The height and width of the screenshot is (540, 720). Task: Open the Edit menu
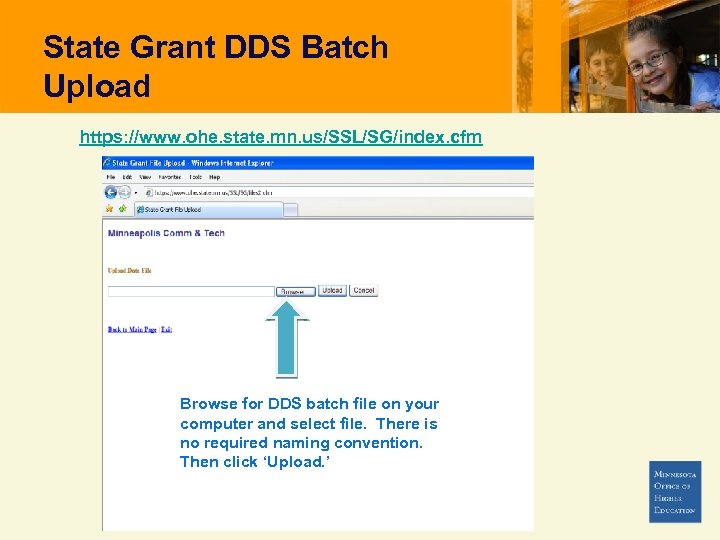(x=127, y=177)
